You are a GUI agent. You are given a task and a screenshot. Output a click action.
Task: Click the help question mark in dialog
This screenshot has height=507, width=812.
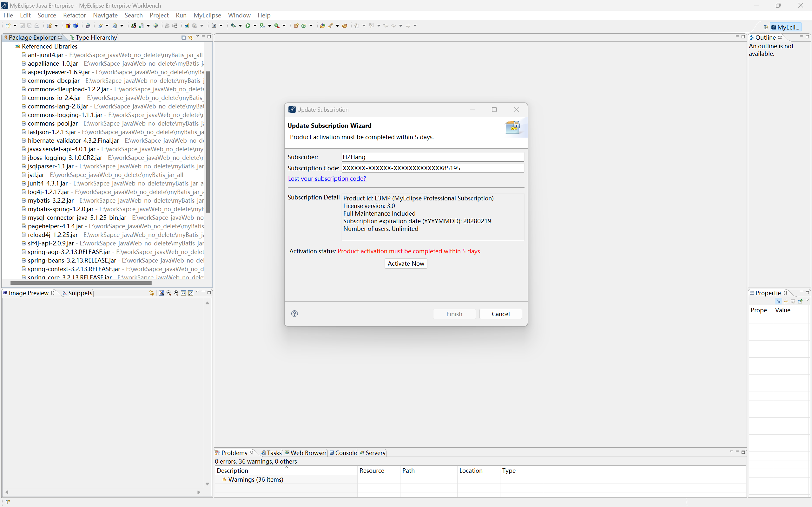(294, 314)
